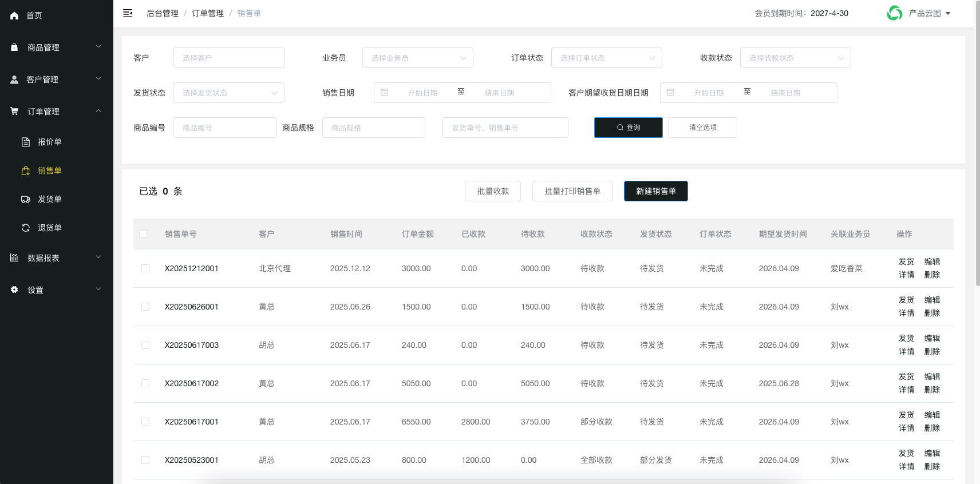Screen dimensions: 980x484
Task: Click the 客户管理 person icon
Action: tap(14, 80)
